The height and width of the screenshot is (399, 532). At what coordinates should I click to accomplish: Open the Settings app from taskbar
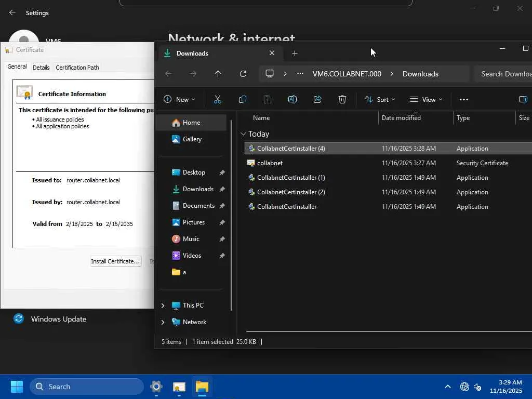point(156,387)
